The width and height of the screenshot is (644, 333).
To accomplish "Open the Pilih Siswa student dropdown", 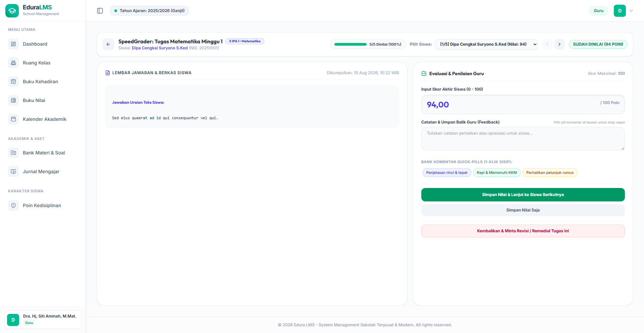I will click(486, 44).
